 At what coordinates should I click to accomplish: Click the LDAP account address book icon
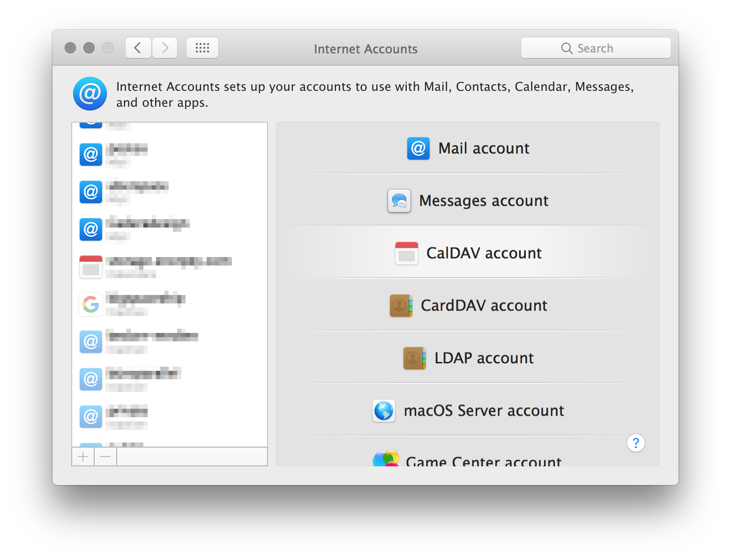click(415, 358)
